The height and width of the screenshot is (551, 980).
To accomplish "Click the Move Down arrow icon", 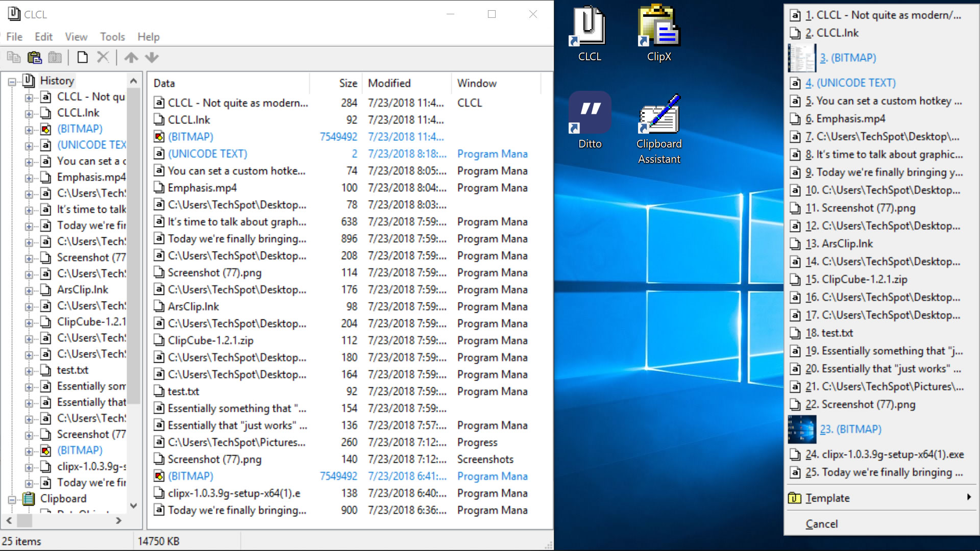I will tap(152, 57).
